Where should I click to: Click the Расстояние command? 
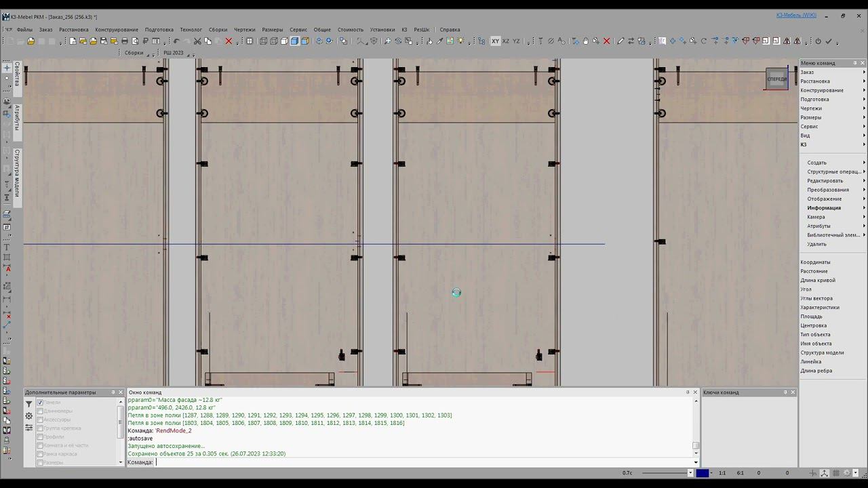tap(814, 271)
